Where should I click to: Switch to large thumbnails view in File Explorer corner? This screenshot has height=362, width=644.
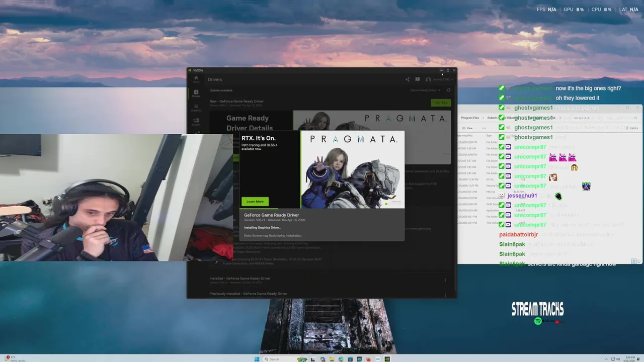(638, 261)
